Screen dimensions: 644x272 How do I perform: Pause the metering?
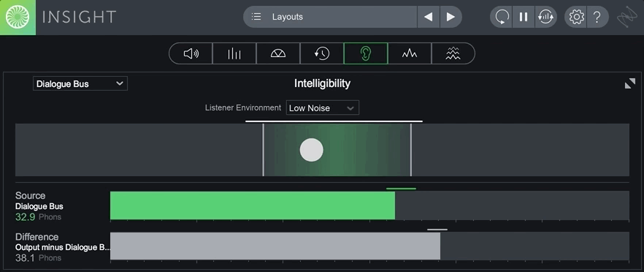point(524,17)
